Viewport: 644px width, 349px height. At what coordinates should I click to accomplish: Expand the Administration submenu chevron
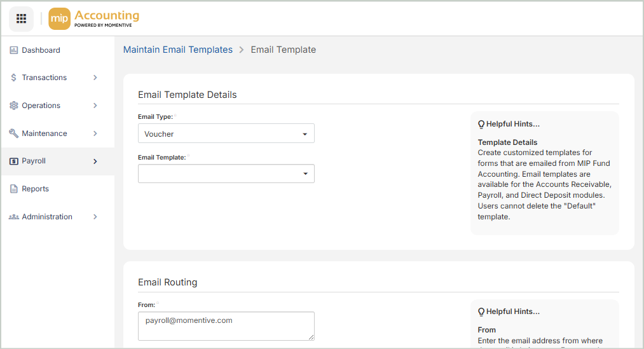click(95, 217)
